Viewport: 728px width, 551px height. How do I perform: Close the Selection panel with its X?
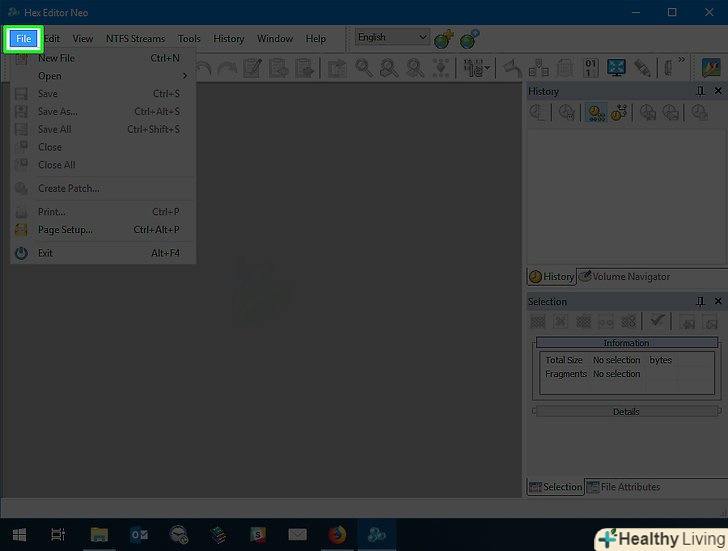tap(718, 301)
